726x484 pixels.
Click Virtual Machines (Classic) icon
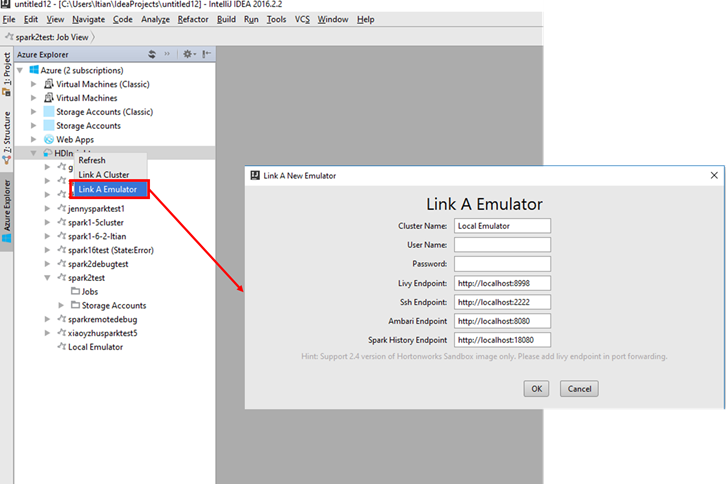point(49,84)
